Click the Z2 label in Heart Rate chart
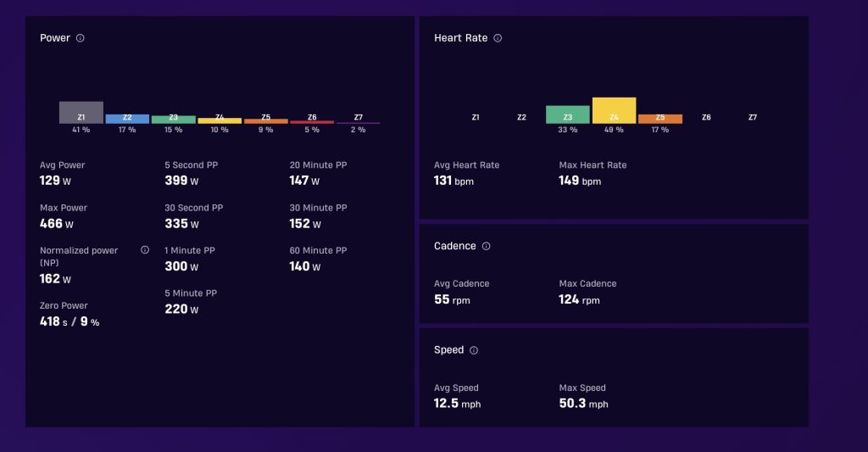 [521, 117]
